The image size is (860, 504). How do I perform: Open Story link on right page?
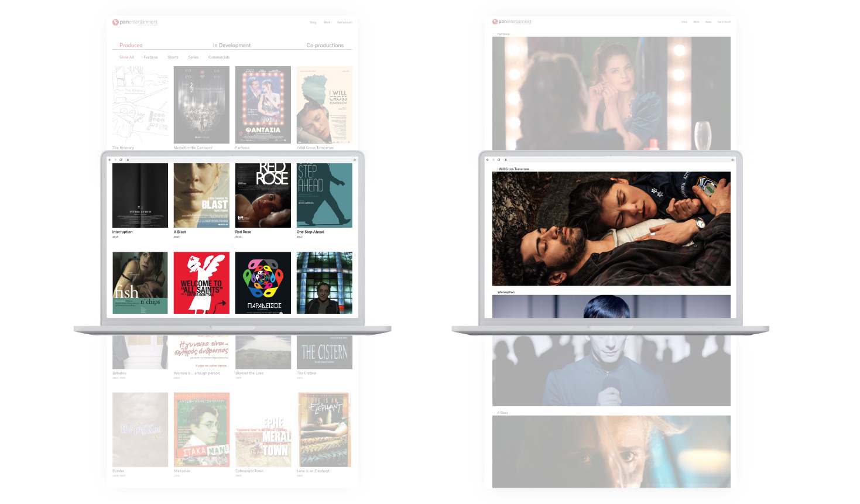[684, 22]
